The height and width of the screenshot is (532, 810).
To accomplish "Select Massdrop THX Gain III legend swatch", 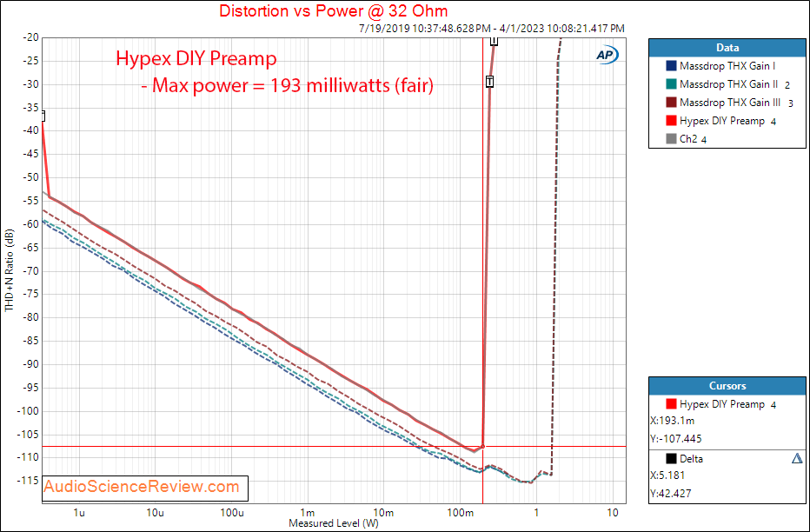I will [x=671, y=103].
